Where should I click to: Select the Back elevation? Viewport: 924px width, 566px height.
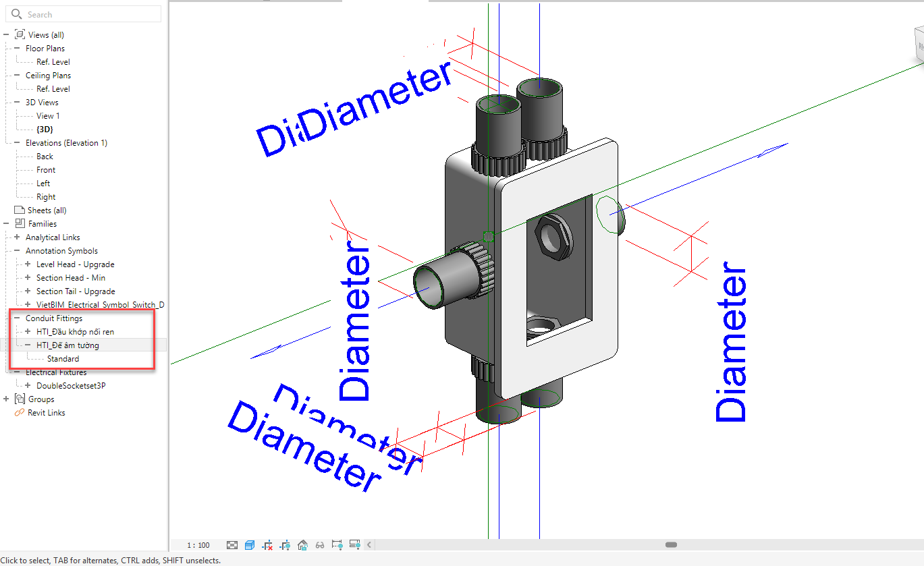45,156
